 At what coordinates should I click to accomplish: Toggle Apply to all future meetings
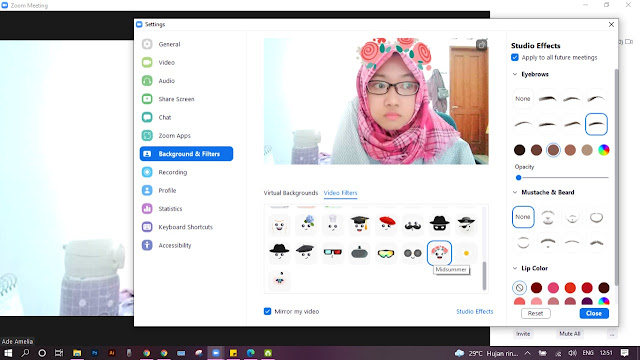[515, 58]
